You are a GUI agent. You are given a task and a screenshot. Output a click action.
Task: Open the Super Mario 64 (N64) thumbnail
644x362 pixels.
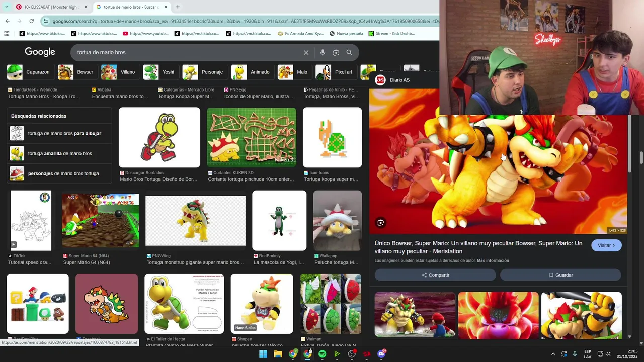100,221
